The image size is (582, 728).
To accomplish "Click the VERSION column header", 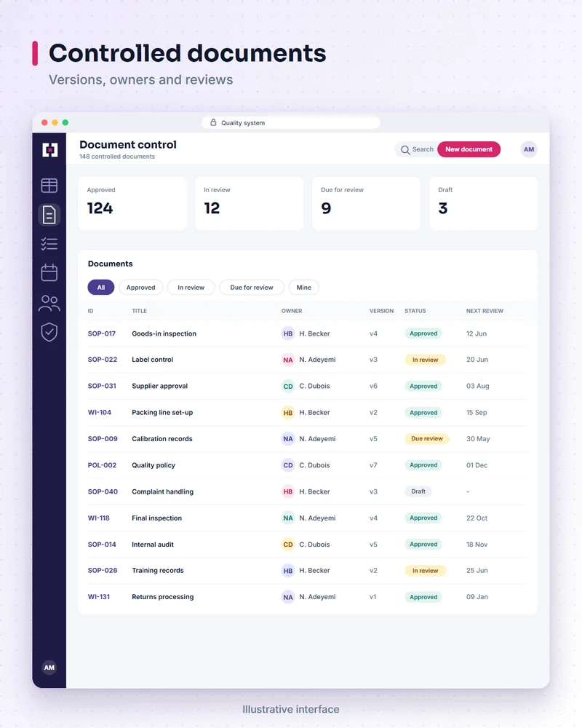I will click(381, 311).
